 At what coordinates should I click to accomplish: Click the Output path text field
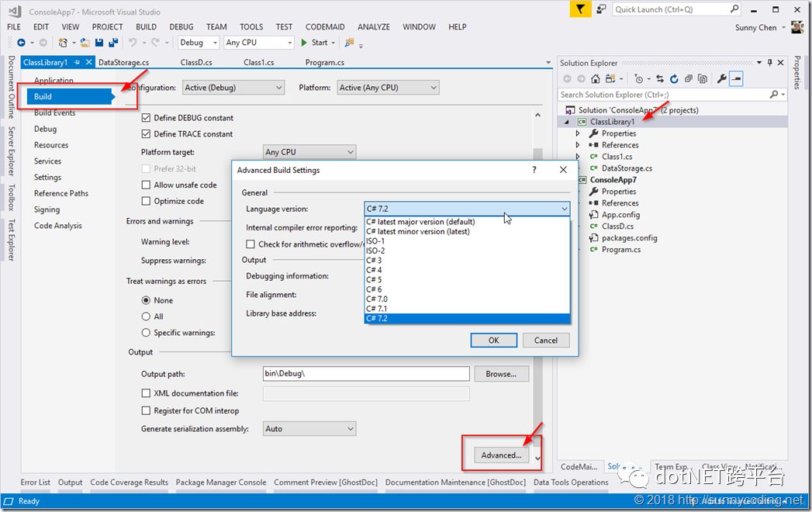coord(366,374)
